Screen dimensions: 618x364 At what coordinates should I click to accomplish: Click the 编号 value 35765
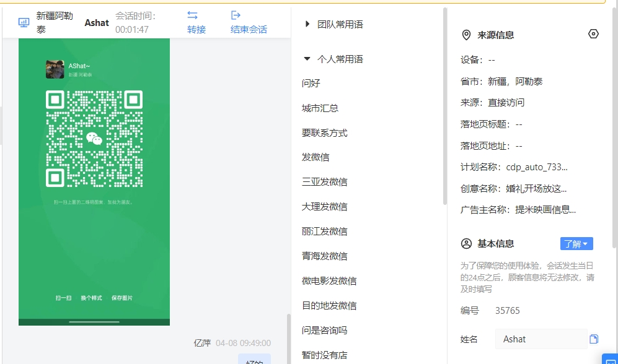tap(508, 311)
